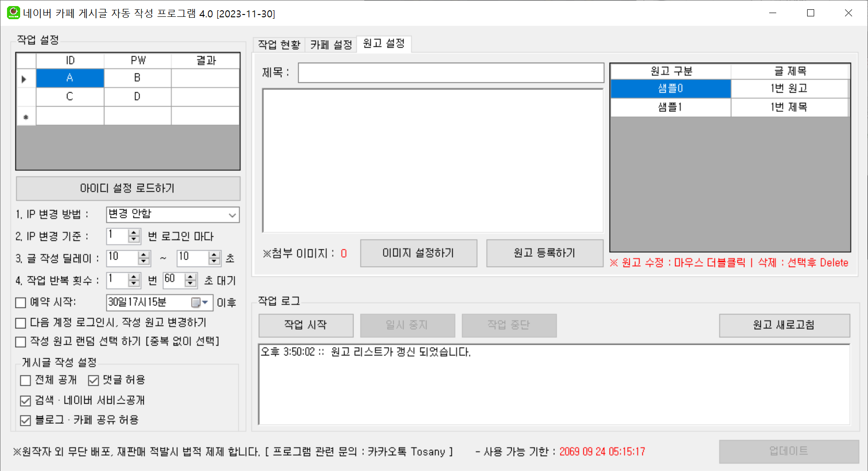The width and height of the screenshot is (868, 471).
Task: Toggle 검색 · 네이버 서비스공개 checkbox
Action: [26, 401]
